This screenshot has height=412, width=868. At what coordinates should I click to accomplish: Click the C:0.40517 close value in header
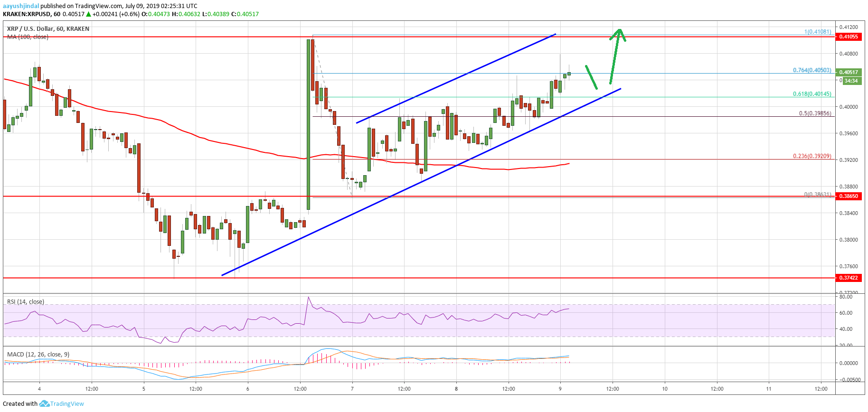[245, 14]
